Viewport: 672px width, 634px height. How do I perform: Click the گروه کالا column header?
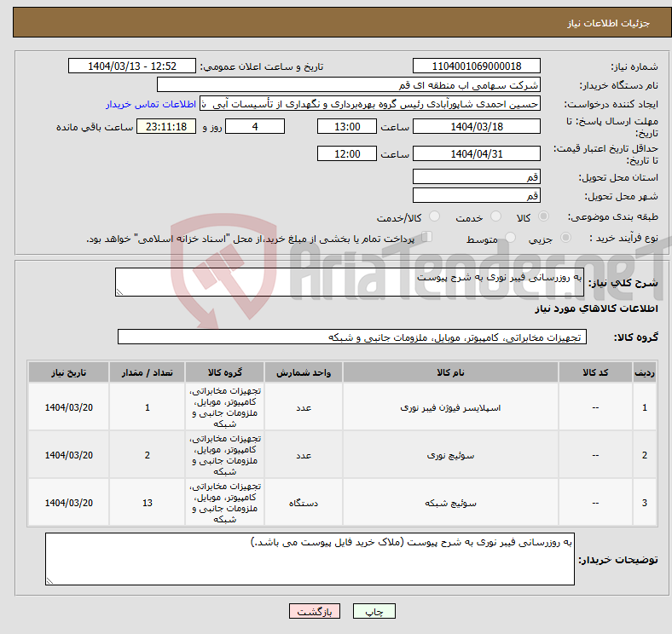click(225, 372)
